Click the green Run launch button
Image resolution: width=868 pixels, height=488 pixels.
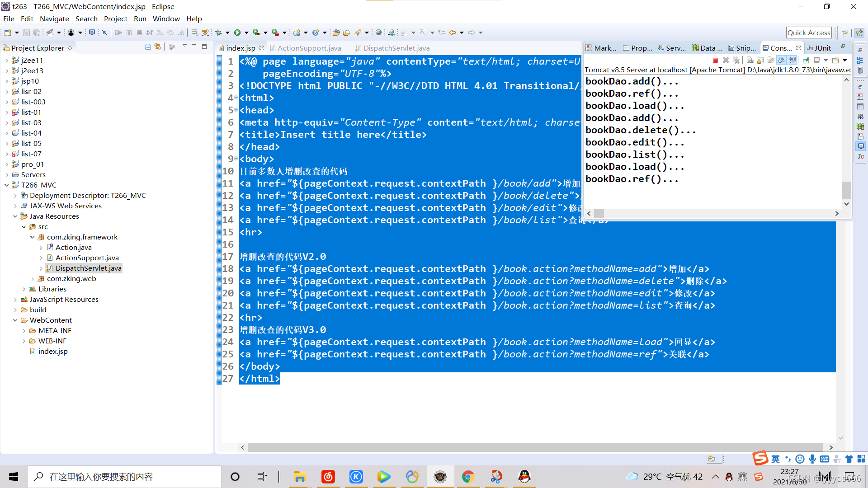click(237, 33)
